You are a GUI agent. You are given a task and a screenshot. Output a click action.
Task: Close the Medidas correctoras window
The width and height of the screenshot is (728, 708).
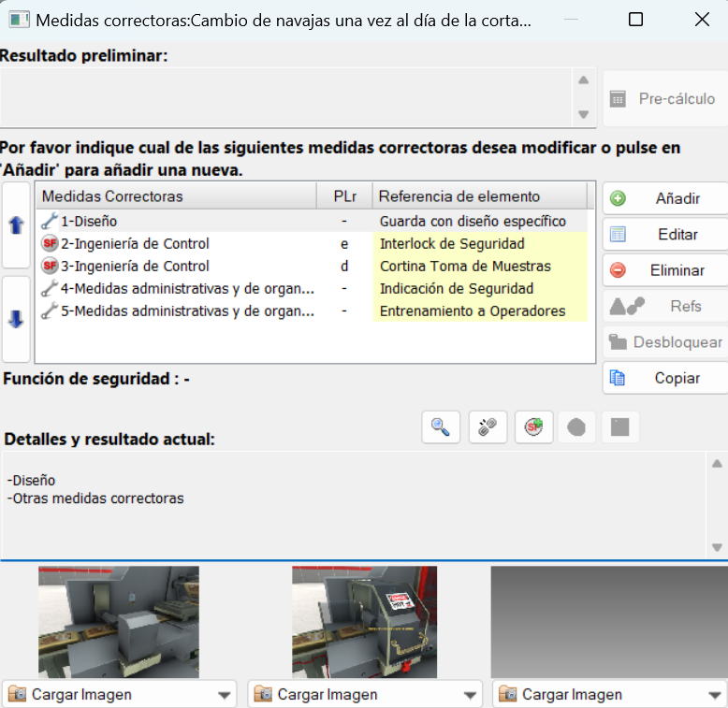tap(702, 20)
